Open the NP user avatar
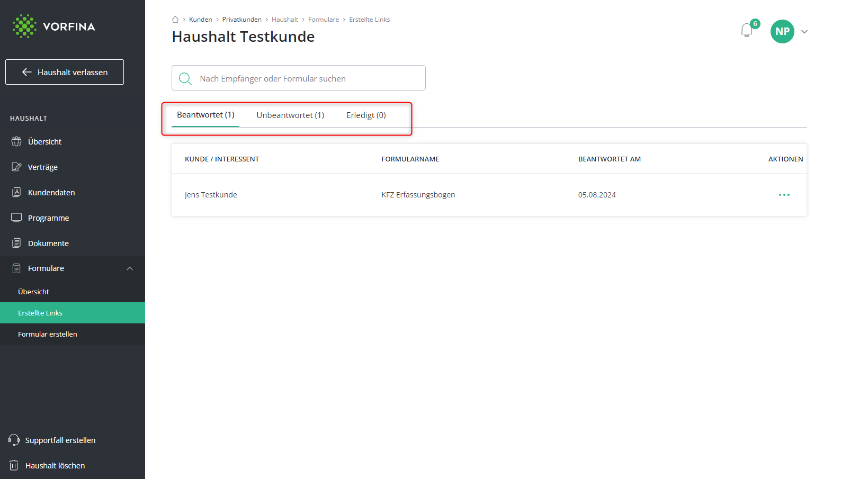 [x=782, y=31]
